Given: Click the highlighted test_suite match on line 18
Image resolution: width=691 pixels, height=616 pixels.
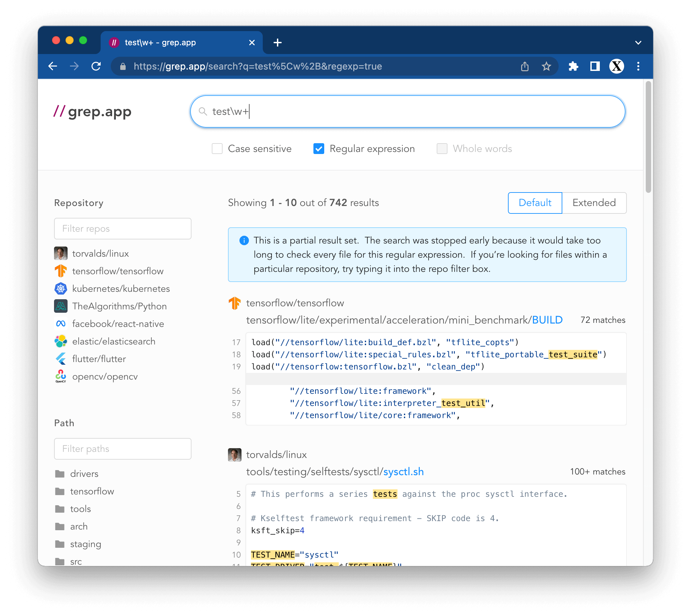Looking at the screenshot, I should tap(573, 355).
